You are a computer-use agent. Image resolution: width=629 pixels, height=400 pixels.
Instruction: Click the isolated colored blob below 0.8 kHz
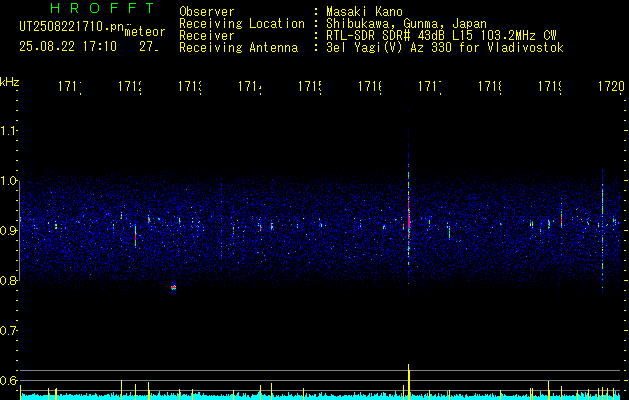tap(173, 288)
